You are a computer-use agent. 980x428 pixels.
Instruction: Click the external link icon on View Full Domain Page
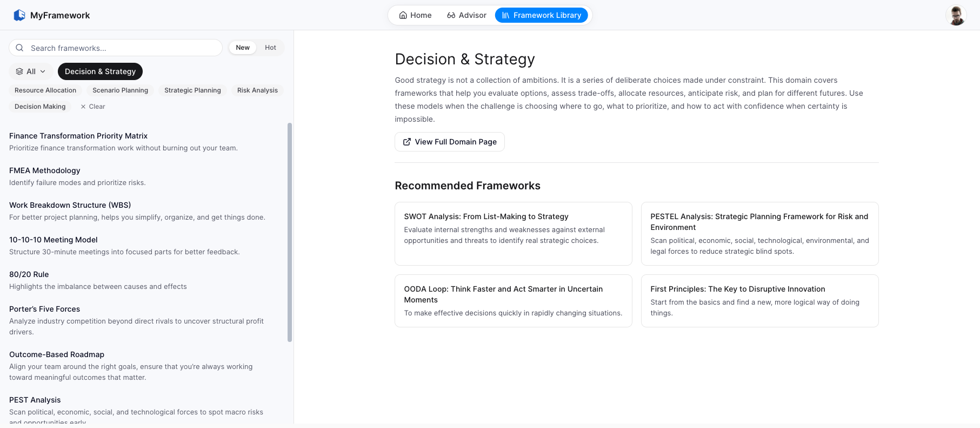407,142
